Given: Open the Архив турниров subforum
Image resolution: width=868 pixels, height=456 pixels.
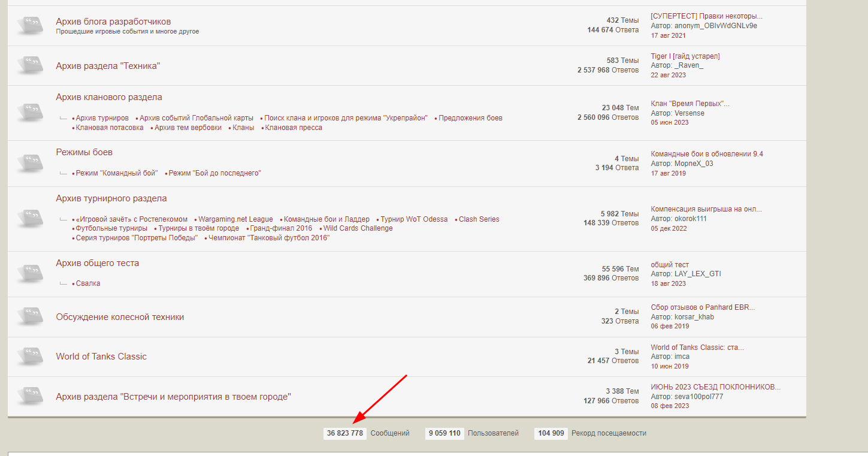Looking at the screenshot, I should (x=102, y=118).
